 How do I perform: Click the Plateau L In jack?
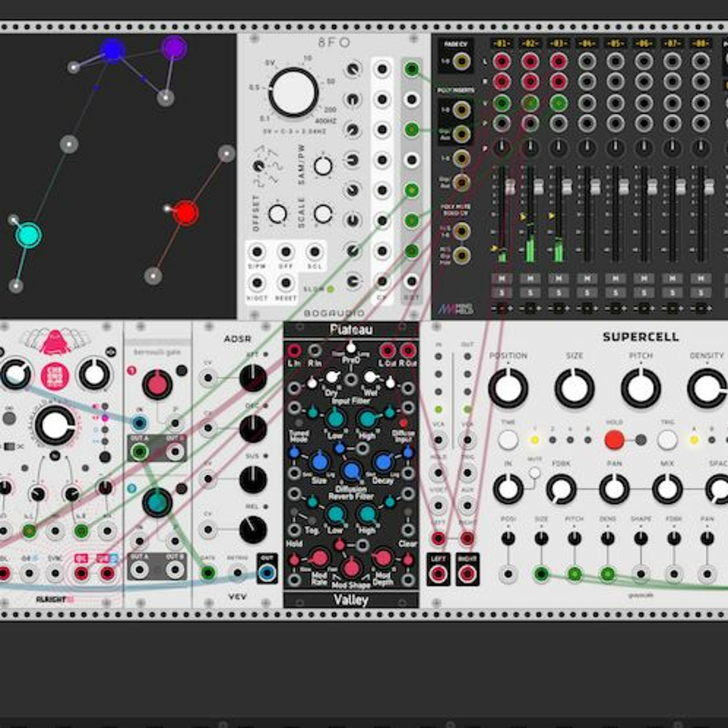click(294, 351)
